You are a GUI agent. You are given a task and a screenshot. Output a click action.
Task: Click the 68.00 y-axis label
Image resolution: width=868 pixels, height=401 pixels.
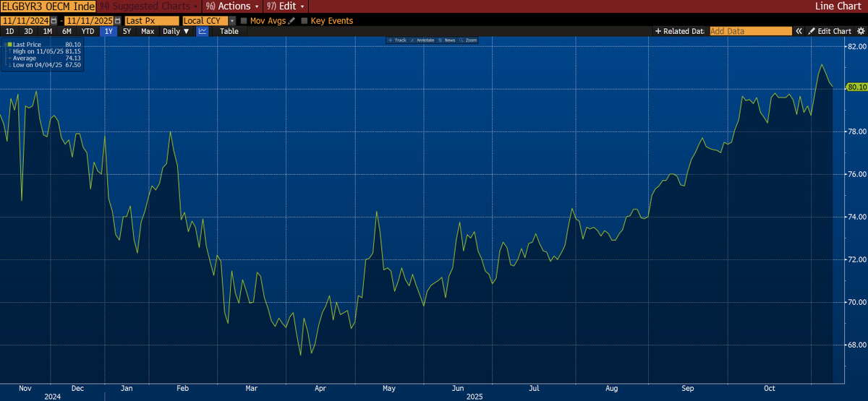856,345
